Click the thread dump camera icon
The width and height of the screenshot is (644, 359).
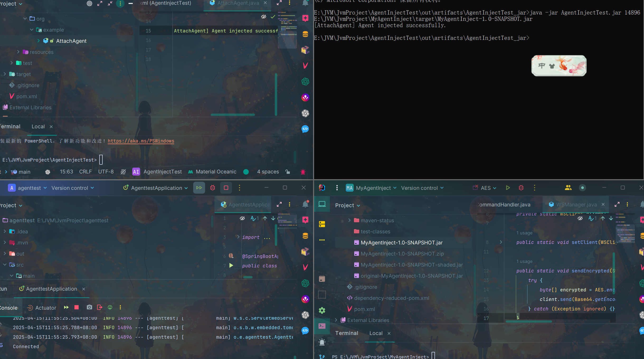click(89, 307)
